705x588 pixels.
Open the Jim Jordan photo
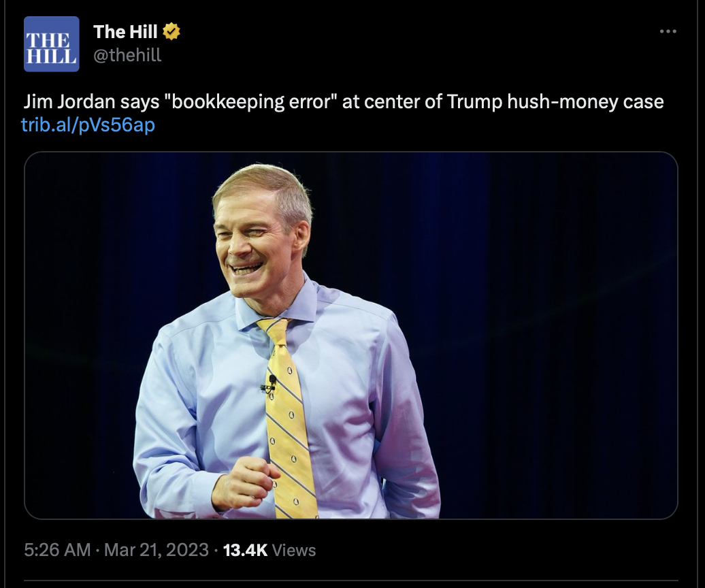point(350,336)
